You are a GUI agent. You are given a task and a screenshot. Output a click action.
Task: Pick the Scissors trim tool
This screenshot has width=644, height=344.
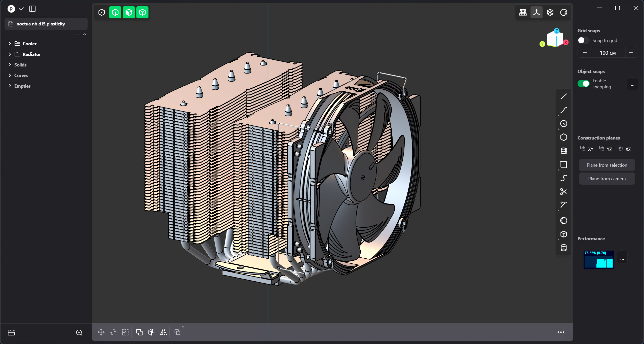pos(563,192)
